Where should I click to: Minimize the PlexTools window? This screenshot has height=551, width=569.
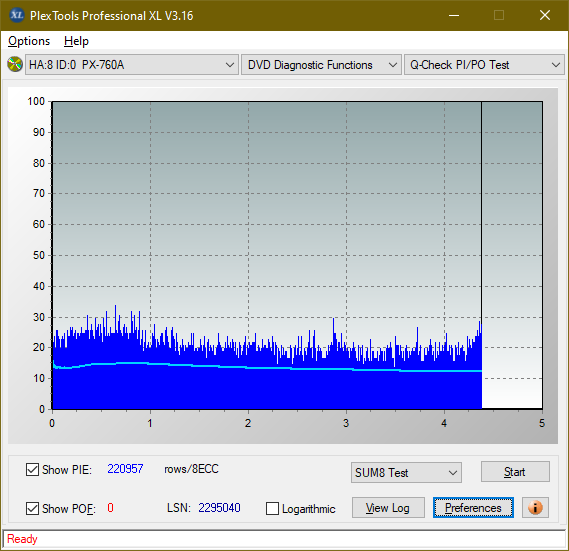tap(454, 15)
